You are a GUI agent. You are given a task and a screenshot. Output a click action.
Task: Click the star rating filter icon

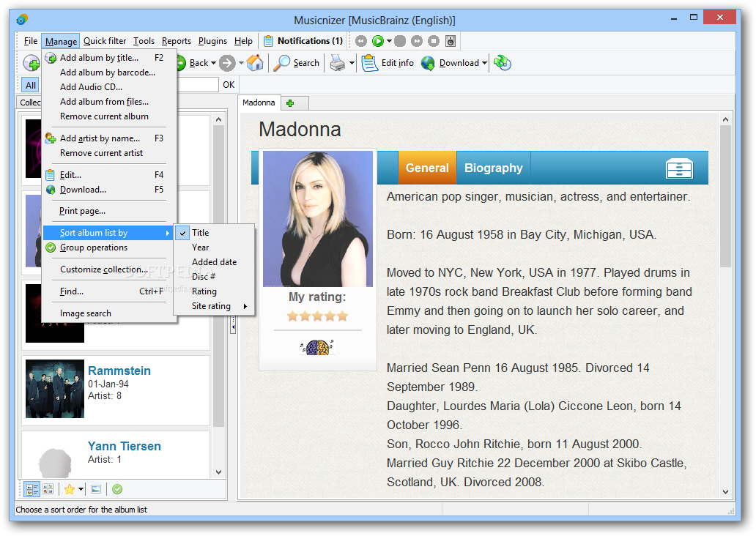click(x=70, y=489)
